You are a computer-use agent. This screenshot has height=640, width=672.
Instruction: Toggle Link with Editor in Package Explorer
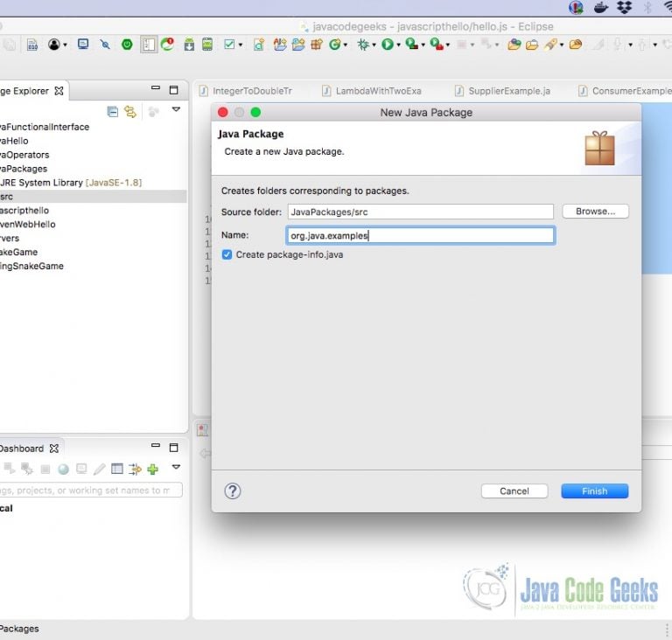130,112
